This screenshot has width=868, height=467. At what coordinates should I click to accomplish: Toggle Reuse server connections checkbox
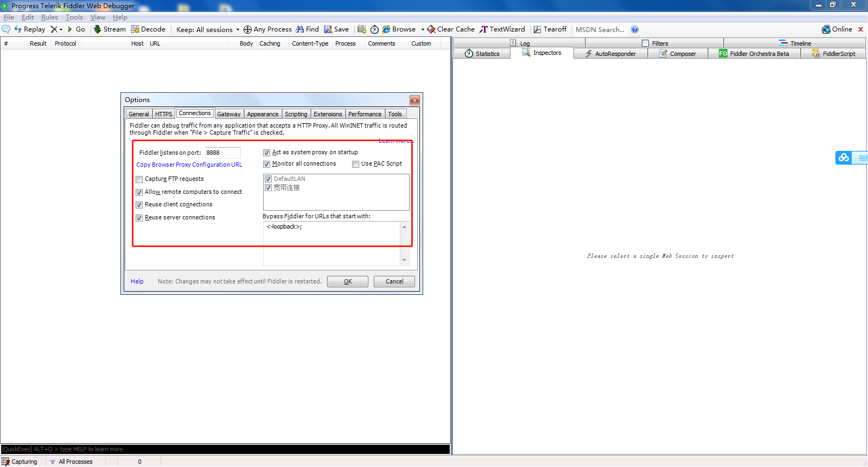click(139, 218)
